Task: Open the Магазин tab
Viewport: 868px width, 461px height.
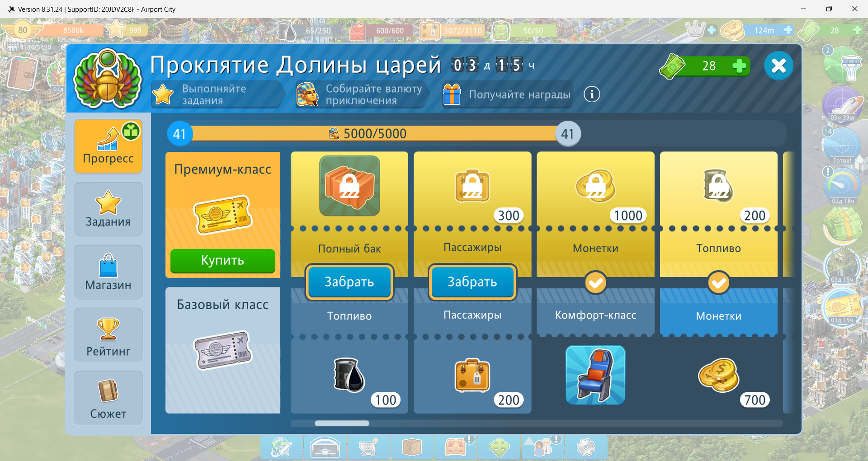Action: pyautogui.click(x=108, y=272)
